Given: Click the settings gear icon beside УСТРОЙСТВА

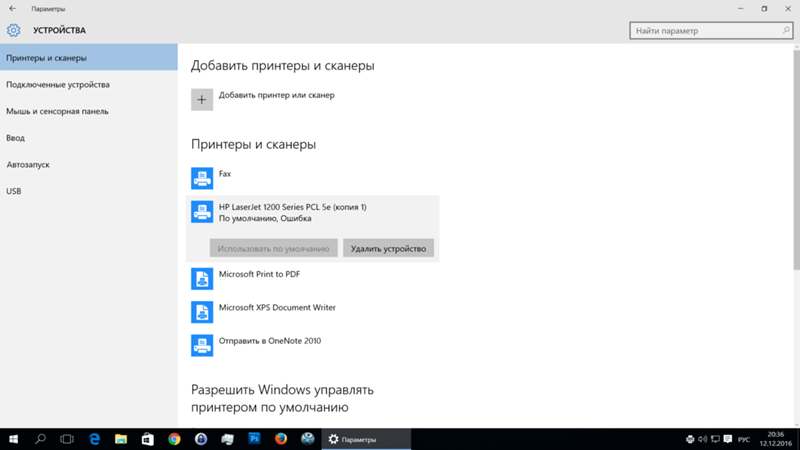Looking at the screenshot, I should [x=14, y=30].
